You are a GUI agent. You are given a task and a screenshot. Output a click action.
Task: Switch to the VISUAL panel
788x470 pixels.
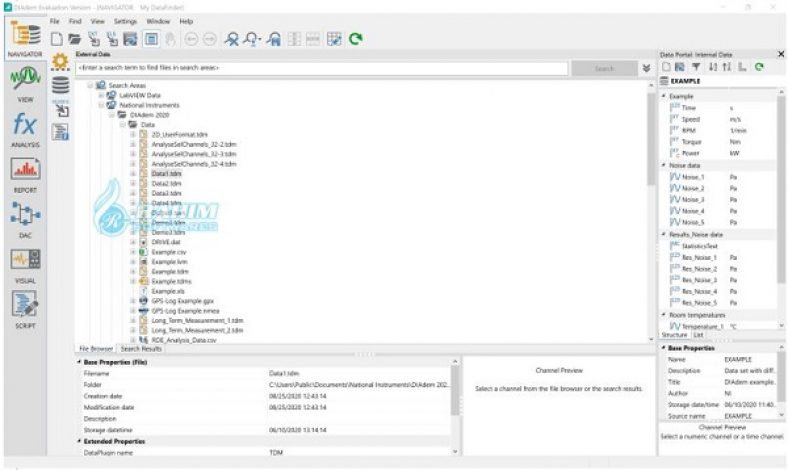point(25,265)
